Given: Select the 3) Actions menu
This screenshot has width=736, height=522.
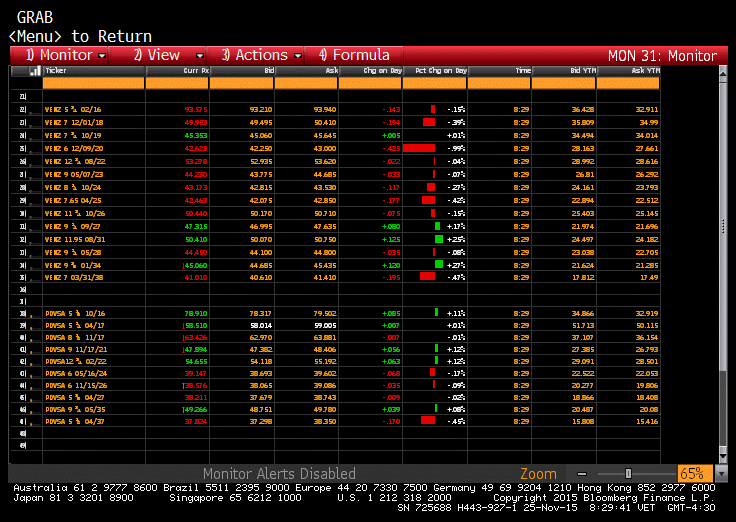Looking at the screenshot, I should (x=255, y=55).
